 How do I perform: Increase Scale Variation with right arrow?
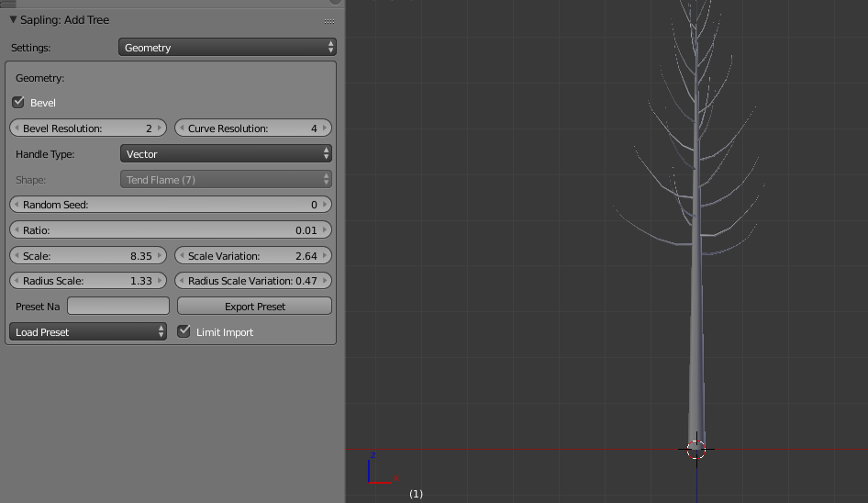click(325, 256)
